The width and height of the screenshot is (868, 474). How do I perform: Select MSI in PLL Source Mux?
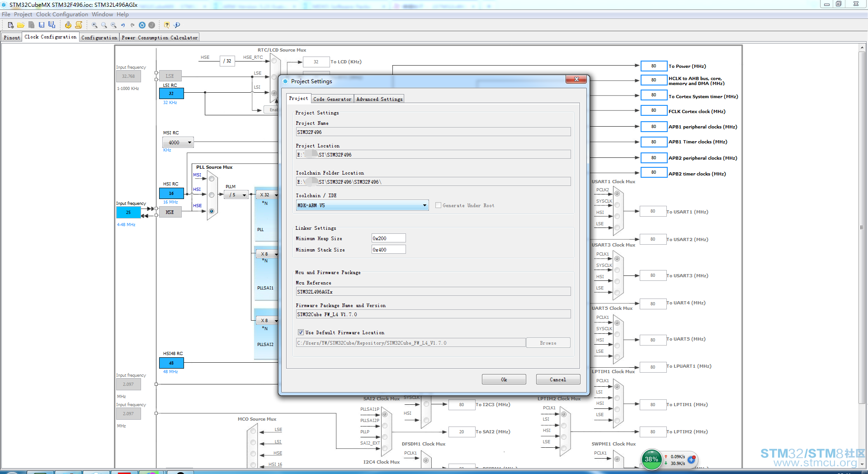tap(212, 179)
